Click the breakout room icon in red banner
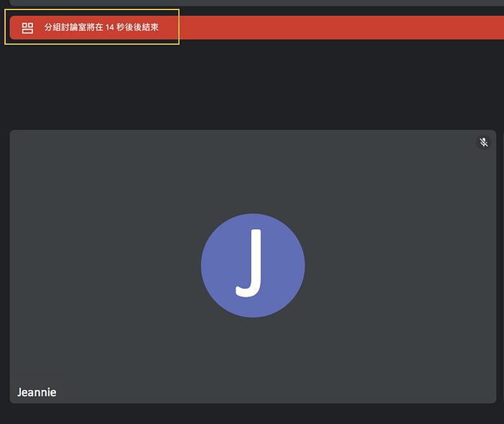 click(27, 28)
